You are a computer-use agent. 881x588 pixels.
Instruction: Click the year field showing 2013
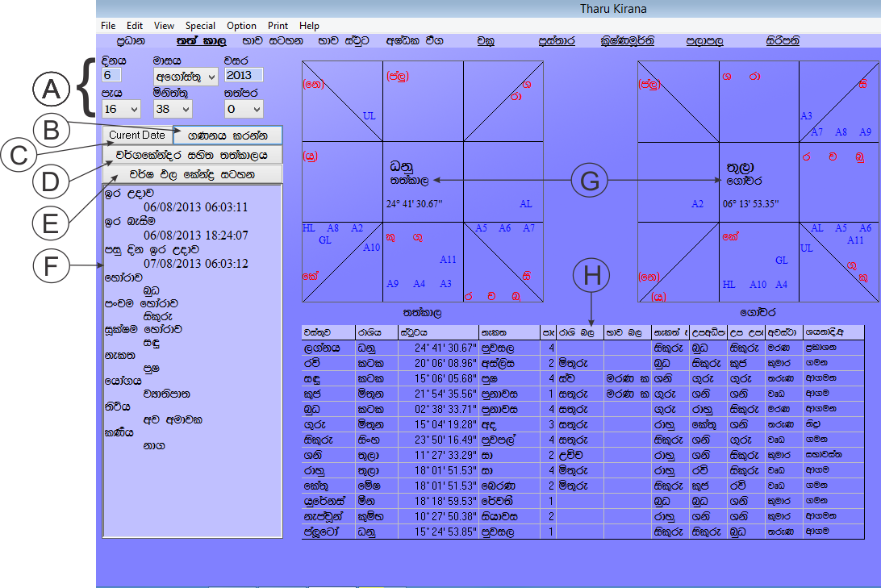[244, 75]
